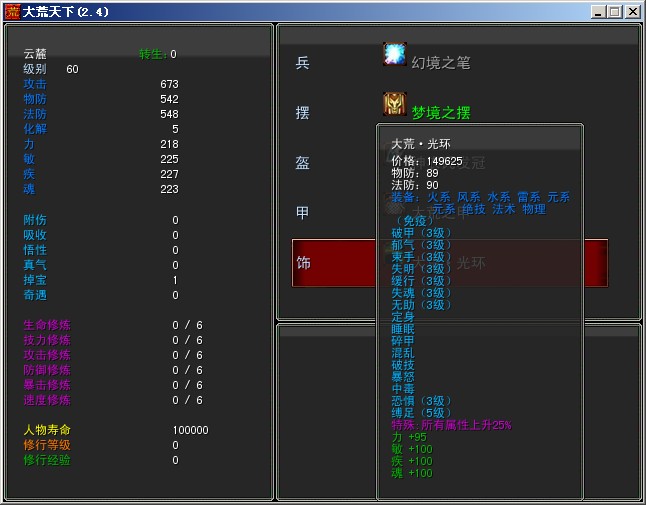This screenshot has height=505, width=646.
Task: Click the 暴击修炼 training entry
Action: pyautogui.click(x=47, y=385)
